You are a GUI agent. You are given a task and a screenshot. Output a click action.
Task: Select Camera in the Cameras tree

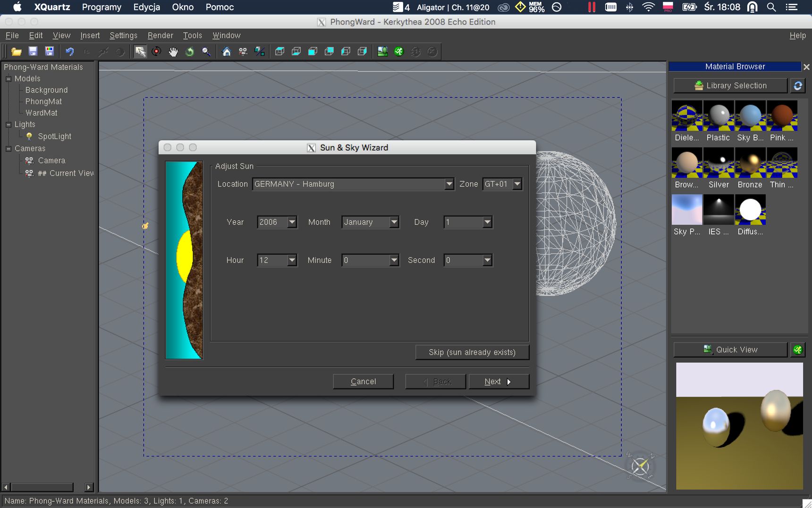(x=51, y=161)
